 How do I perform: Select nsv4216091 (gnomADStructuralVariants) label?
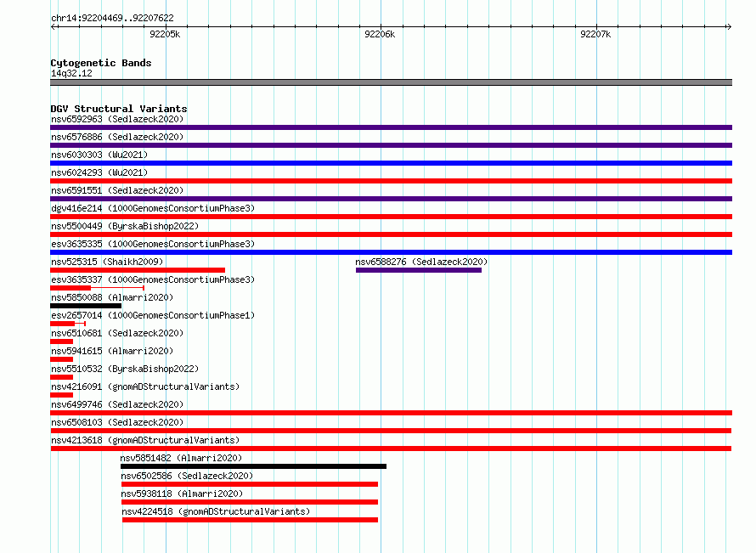click(145, 387)
